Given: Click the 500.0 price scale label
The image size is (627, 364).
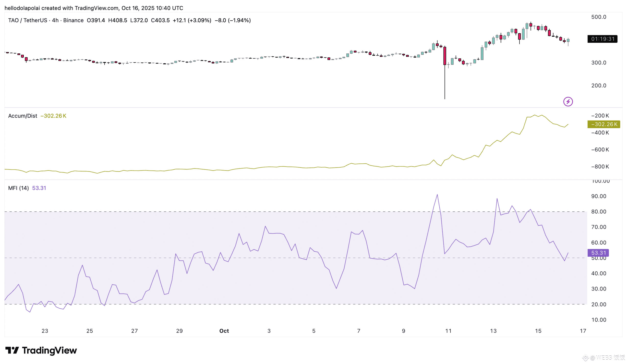Looking at the screenshot, I should click(599, 17).
